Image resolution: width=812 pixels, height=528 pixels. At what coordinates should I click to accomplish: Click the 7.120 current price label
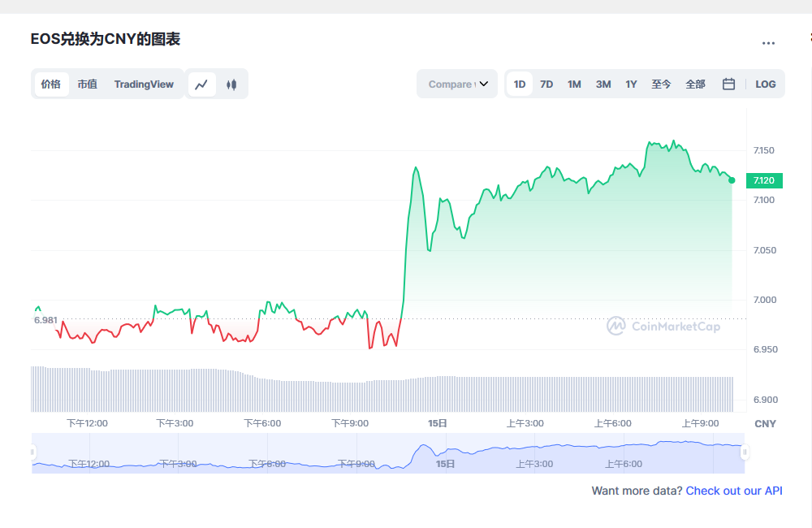pos(764,180)
